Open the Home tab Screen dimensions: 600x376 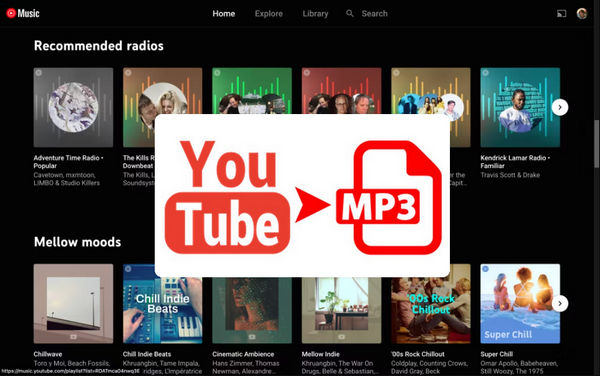point(224,14)
